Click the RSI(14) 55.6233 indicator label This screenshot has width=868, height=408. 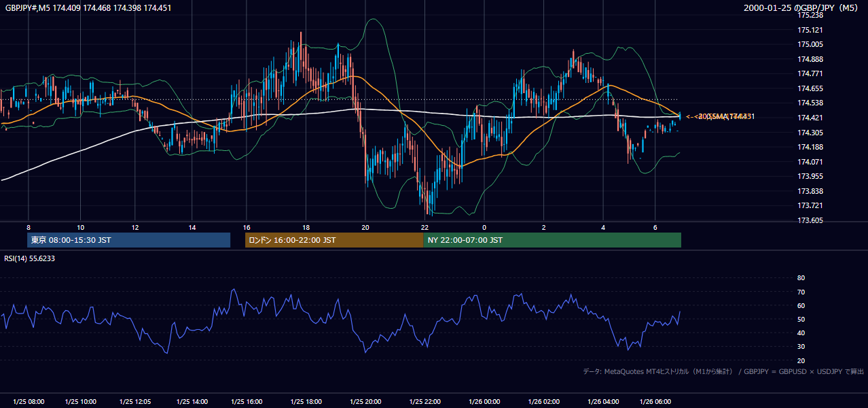pos(30,258)
